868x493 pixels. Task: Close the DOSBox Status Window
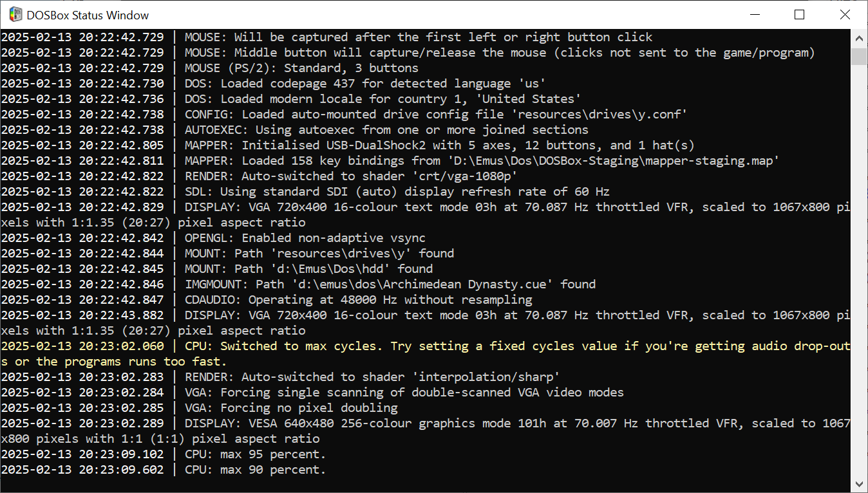845,14
